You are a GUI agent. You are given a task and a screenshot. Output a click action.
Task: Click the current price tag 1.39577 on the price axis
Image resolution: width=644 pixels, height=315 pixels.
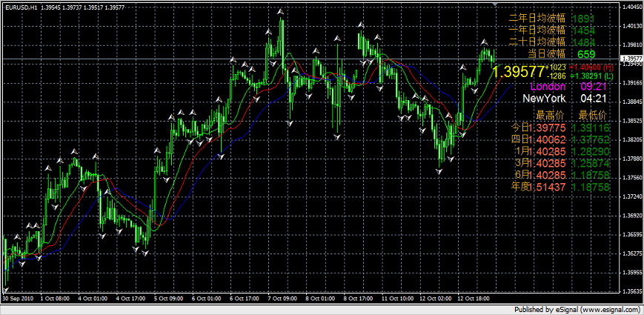632,59
